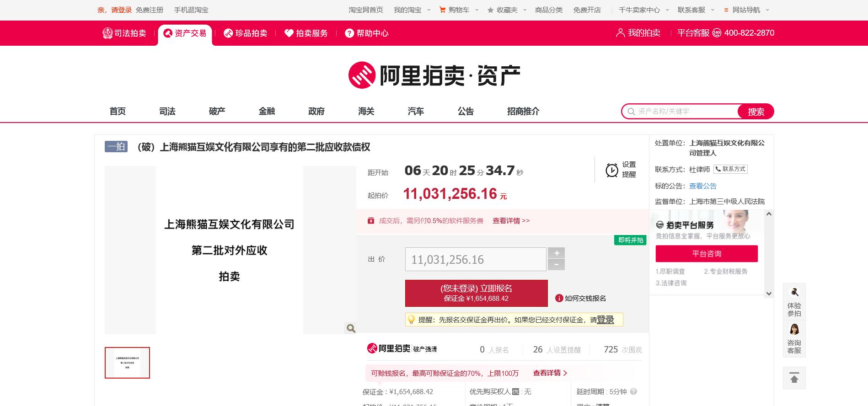868x406 pixels.
Task: Click the 阿里拍卖 破产强清 logo
Action: pyautogui.click(x=402, y=348)
